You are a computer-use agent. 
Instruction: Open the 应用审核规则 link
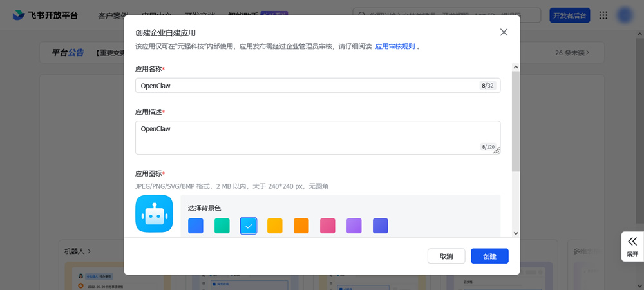[x=395, y=46]
